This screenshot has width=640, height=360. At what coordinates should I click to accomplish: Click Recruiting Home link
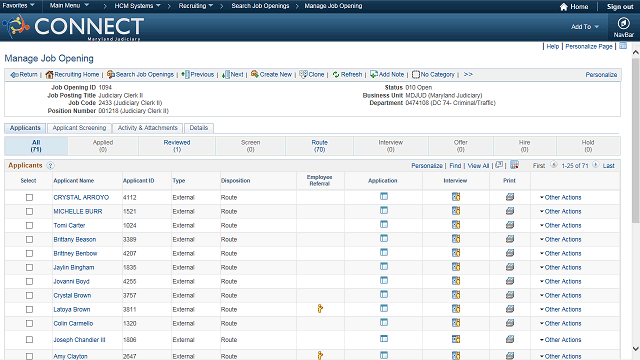[x=72, y=75]
